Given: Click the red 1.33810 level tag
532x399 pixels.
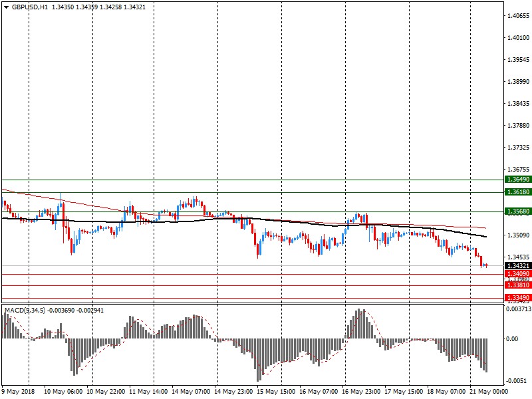Looking at the screenshot, I should click(x=517, y=285).
